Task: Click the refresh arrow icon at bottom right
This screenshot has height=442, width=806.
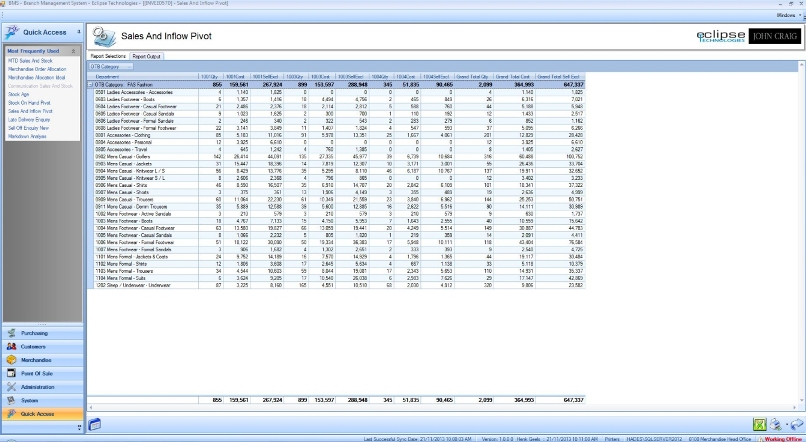Action: [795, 425]
